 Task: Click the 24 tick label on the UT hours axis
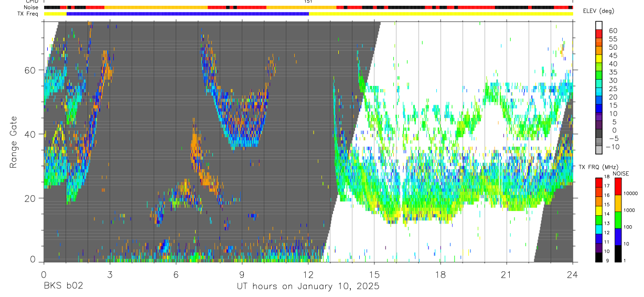573,274
